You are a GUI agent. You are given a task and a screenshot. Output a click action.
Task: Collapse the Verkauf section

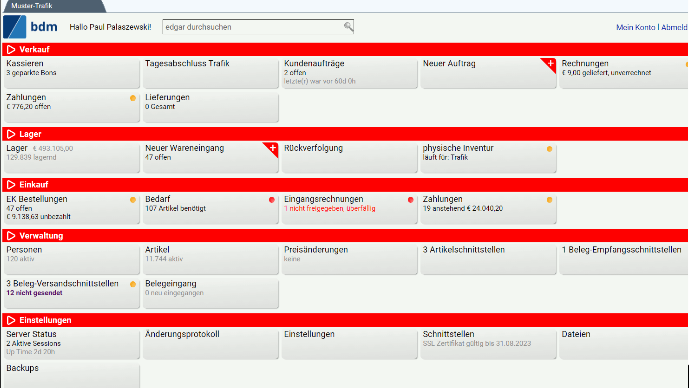(11, 50)
